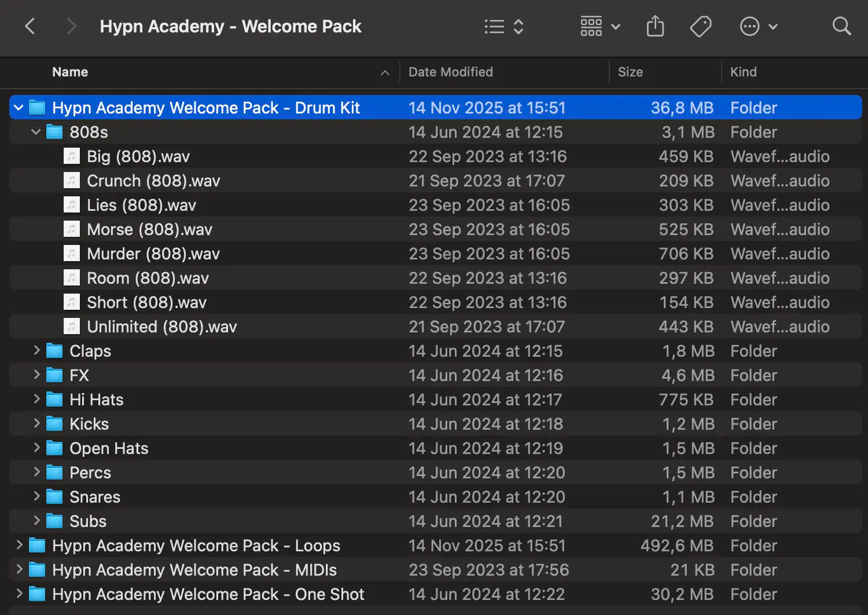Click the Back navigation arrow
The width and height of the screenshot is (868, 615).
click(30, 26)
